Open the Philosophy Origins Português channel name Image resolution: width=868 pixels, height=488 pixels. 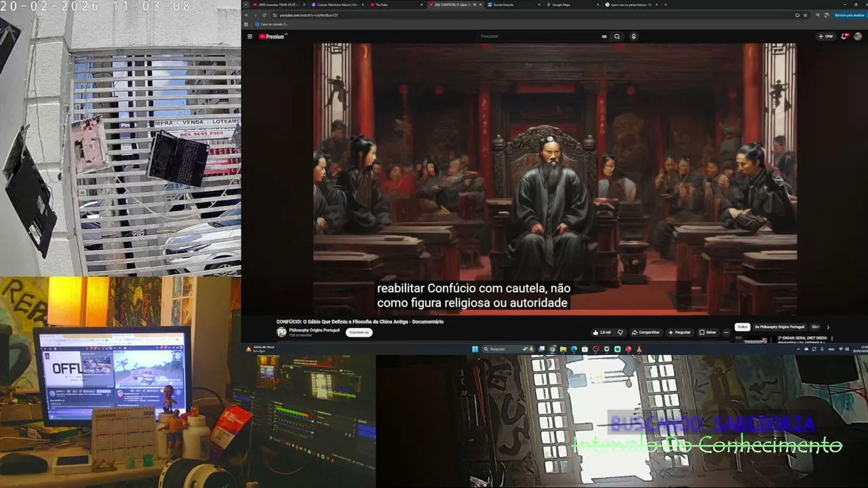tap(314, 330)
